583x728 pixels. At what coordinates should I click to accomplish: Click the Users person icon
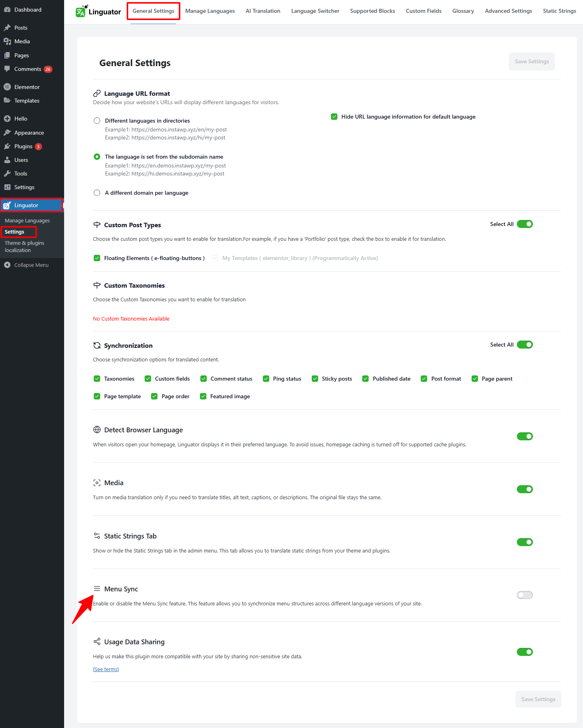coord(7,160)
